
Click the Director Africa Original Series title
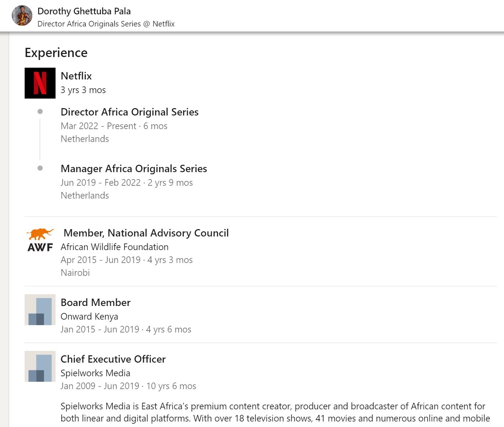129,112
